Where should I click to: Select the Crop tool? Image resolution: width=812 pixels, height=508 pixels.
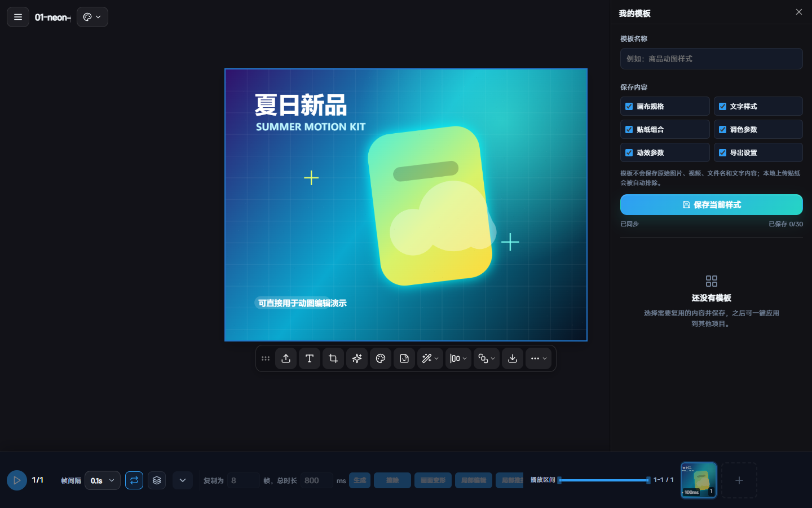pyautogui.click(x=333, y=358)
